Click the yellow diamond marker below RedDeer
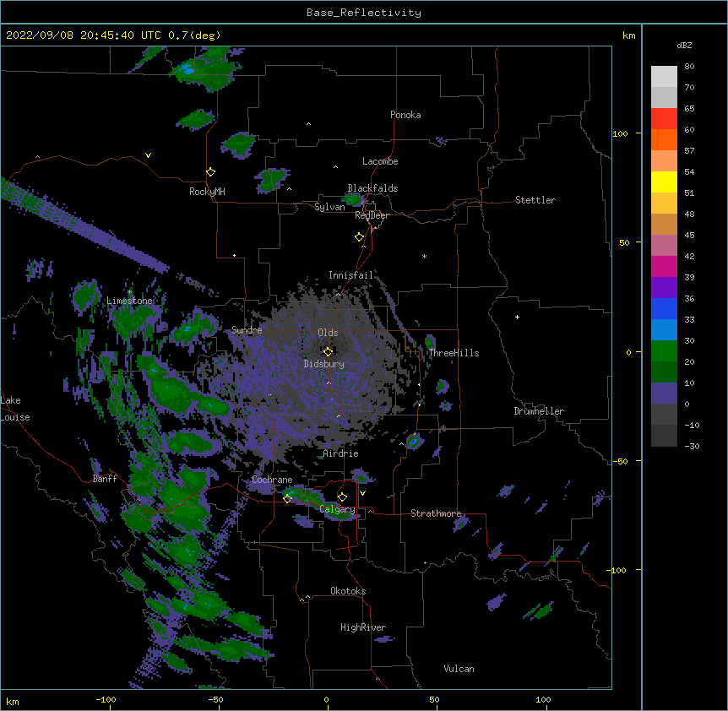The image size is (728, 711). pos(360,237)
